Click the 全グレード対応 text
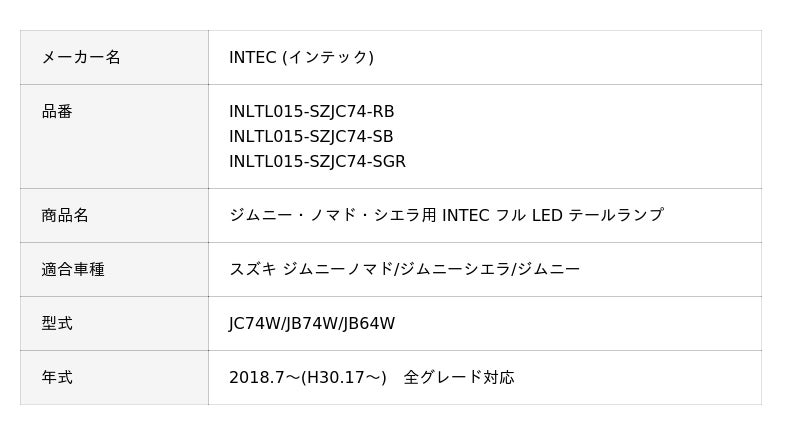The height and width of the screenshot is (435, 800). 459,377
